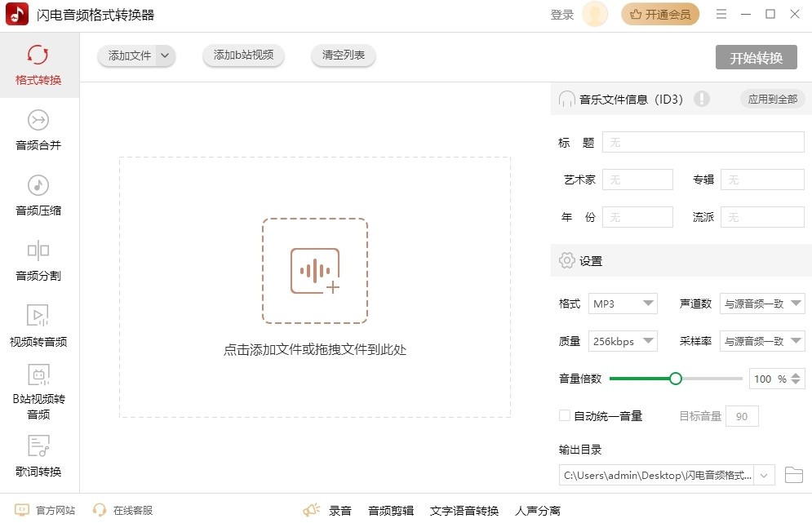Open the 歌词转换 tool
812x523 pixels.
38,457
